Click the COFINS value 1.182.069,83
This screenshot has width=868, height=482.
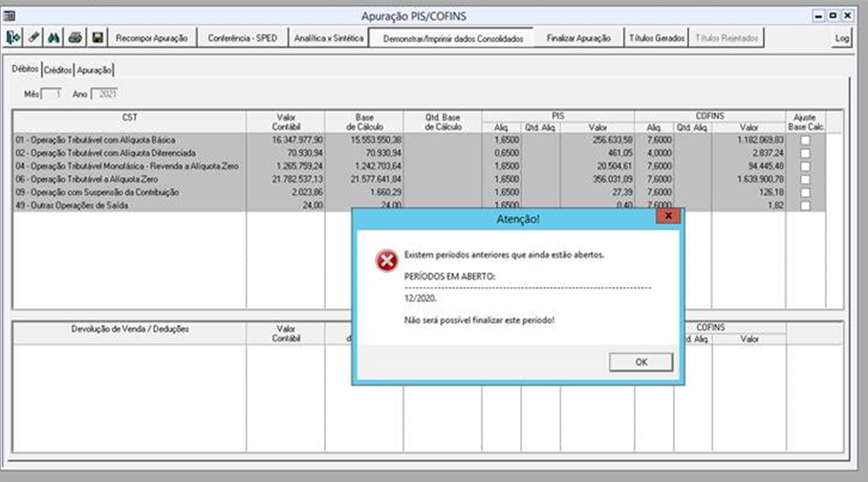[749, 141]
